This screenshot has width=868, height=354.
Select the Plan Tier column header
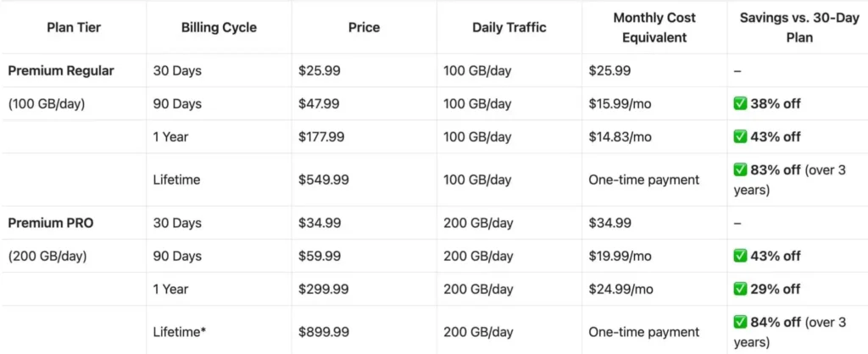click(x=75, y=27)
